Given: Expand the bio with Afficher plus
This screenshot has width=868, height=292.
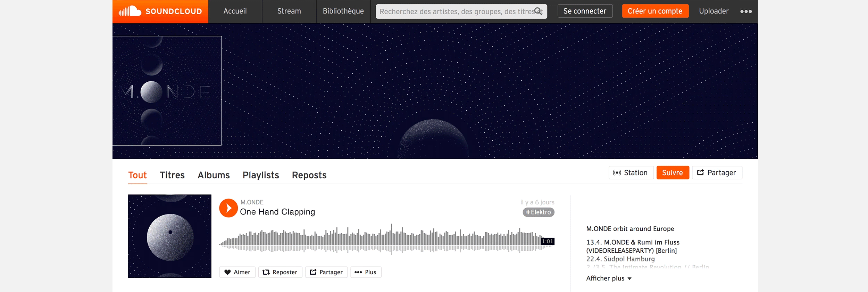Looking at the screenshot, I should click(608, 278).
